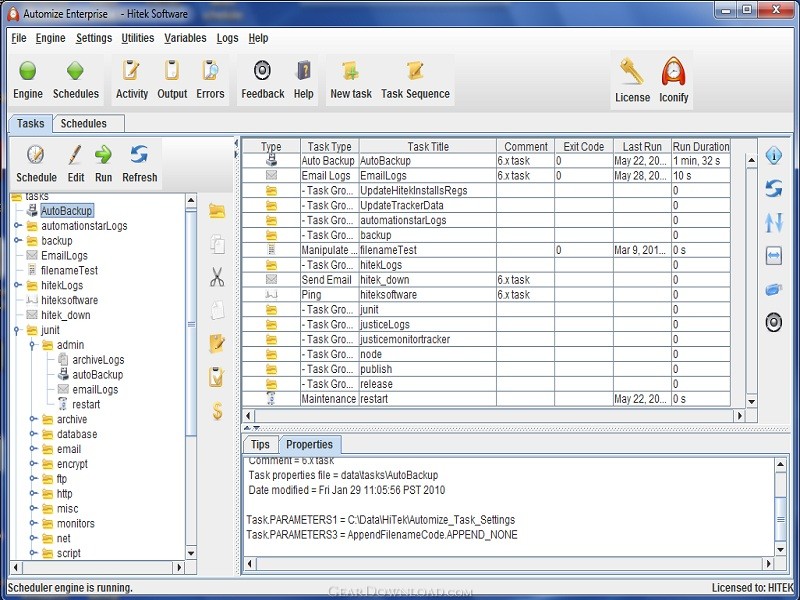The width and height of the screenshot is (800, 600).
Task: Select the archiveLogs task under admin
Action: (x=98, y=360)
